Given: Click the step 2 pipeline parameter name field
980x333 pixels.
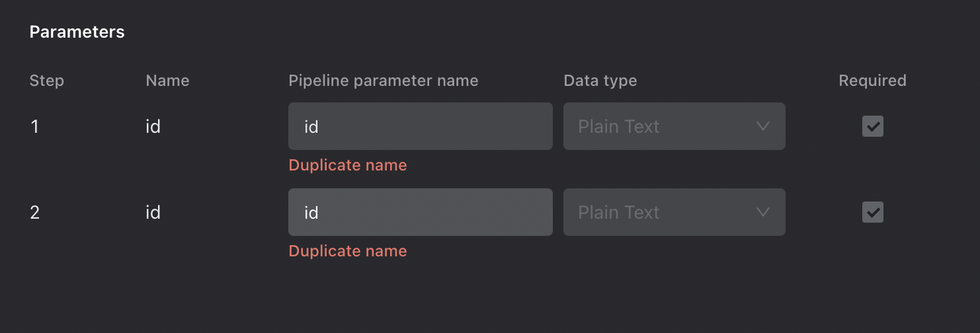Looking at the screenshot, I should [x=420, y=212].
